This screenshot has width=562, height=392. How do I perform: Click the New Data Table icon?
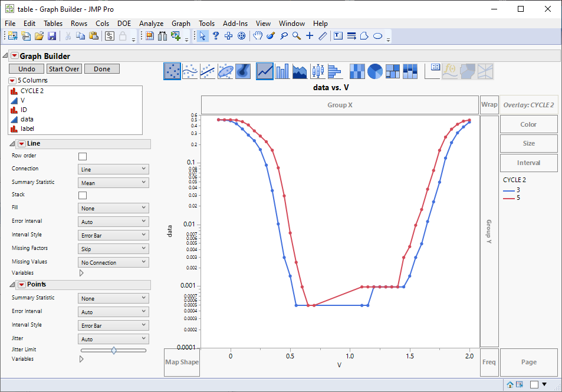click(12, 36)
